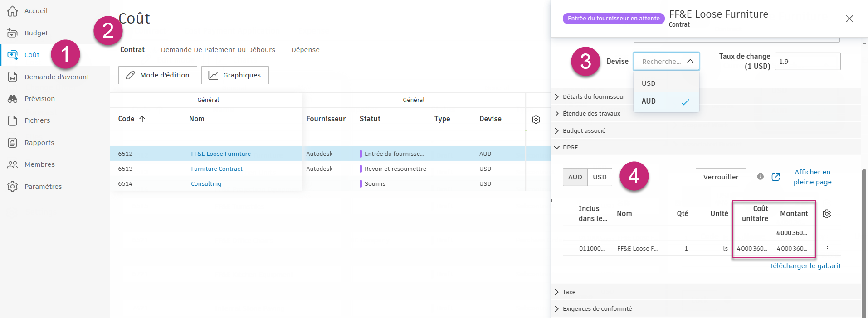The height and width of the screenshot is (318, 868).
Task: Expand the Détails du fournisseur section
Action: 594,96
